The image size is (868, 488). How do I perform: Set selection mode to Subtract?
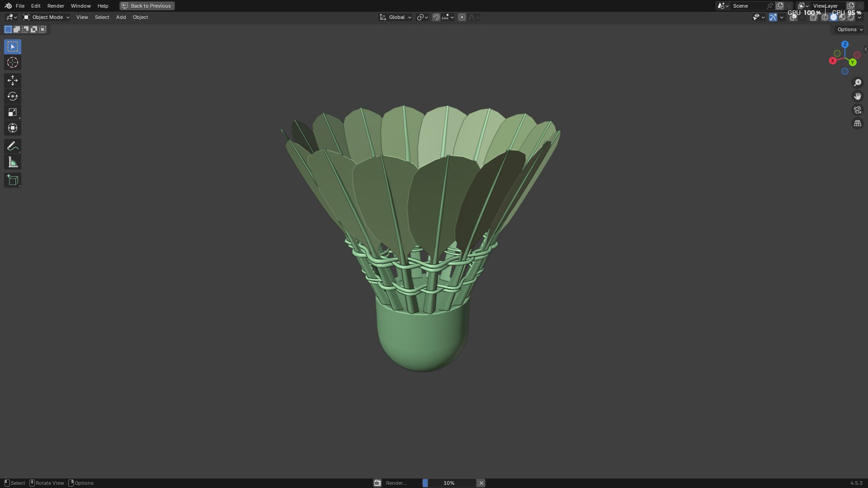point(25,29)
